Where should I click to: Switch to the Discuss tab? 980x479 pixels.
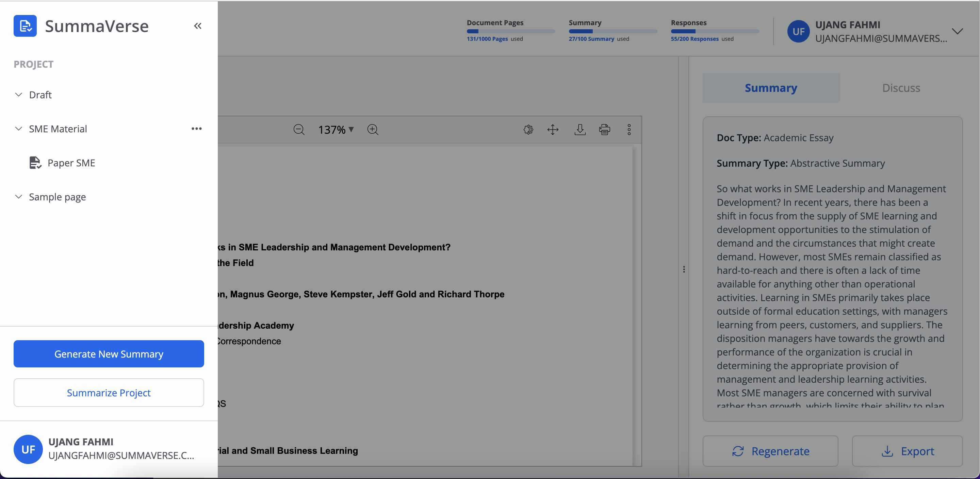[901, 88]
